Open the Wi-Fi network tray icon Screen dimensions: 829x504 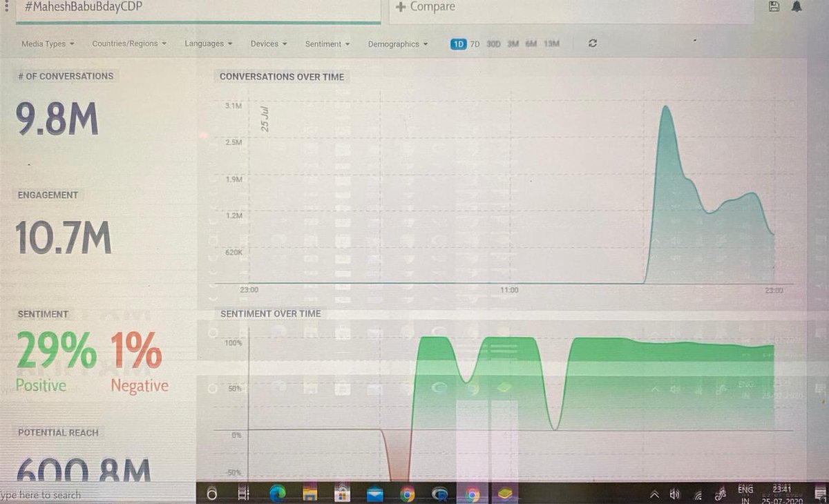[x=698, y=494]
